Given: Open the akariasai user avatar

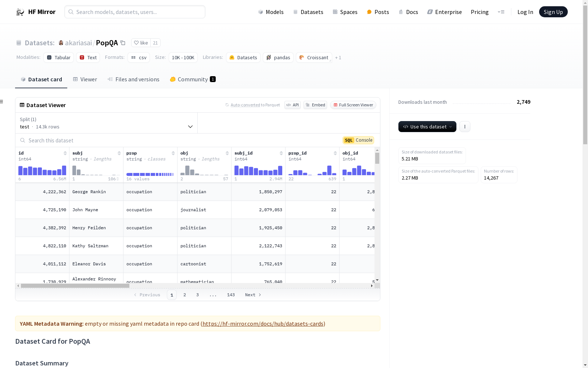Looking at the screenshot, I should [61, 43].
